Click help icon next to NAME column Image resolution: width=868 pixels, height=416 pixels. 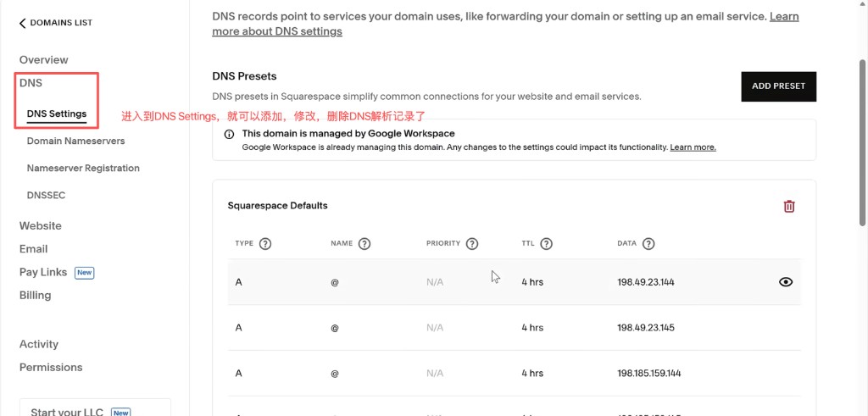click(364, 243)
